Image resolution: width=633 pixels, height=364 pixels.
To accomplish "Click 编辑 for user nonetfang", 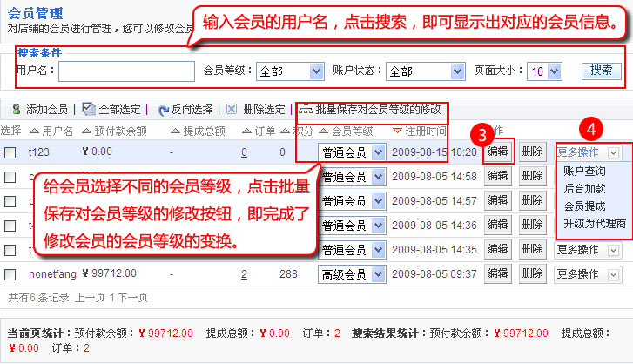I will (x=497, y=274).
